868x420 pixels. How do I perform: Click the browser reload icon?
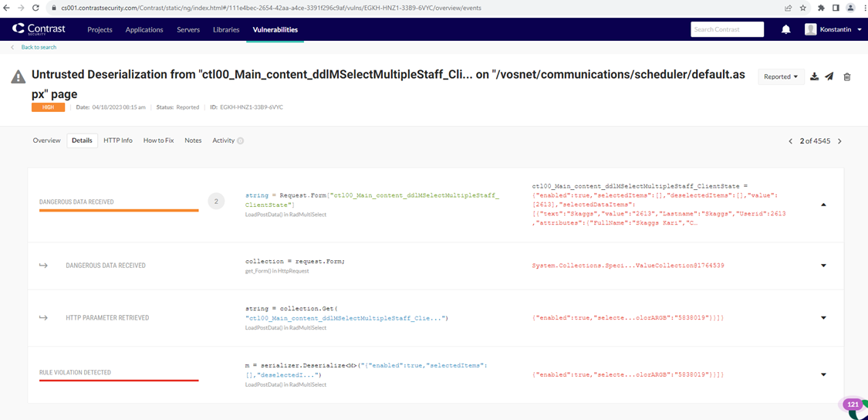[x=35, y=8]
